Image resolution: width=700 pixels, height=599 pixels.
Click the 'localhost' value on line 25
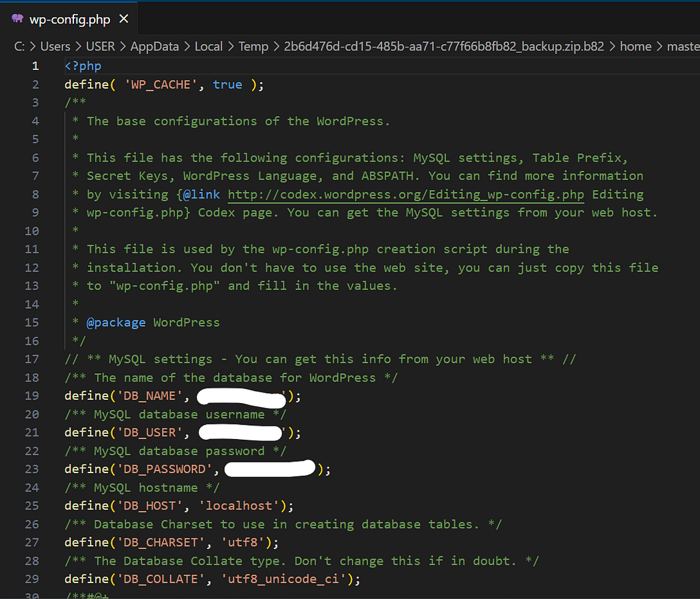click(x=239, y=505)
